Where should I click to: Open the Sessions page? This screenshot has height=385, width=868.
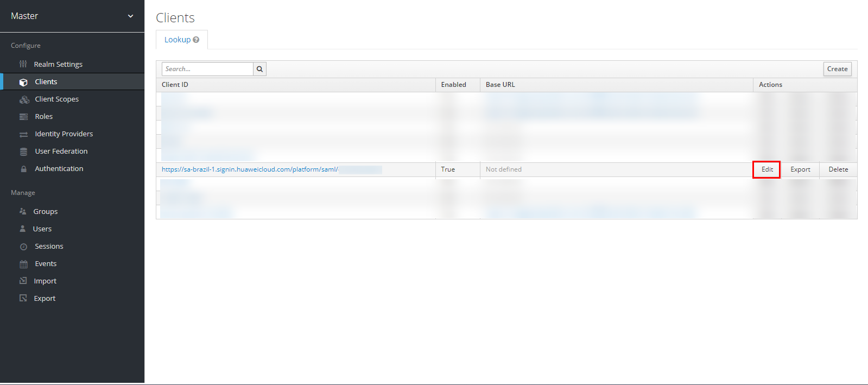(49, 247)
